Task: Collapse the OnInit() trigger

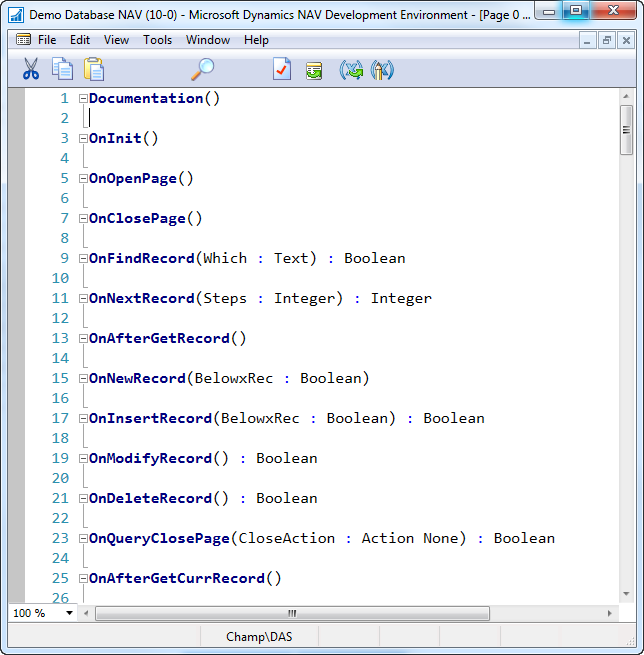Action: 84,139
